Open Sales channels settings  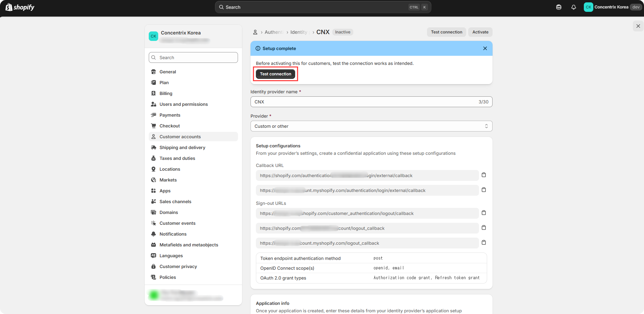193,201
